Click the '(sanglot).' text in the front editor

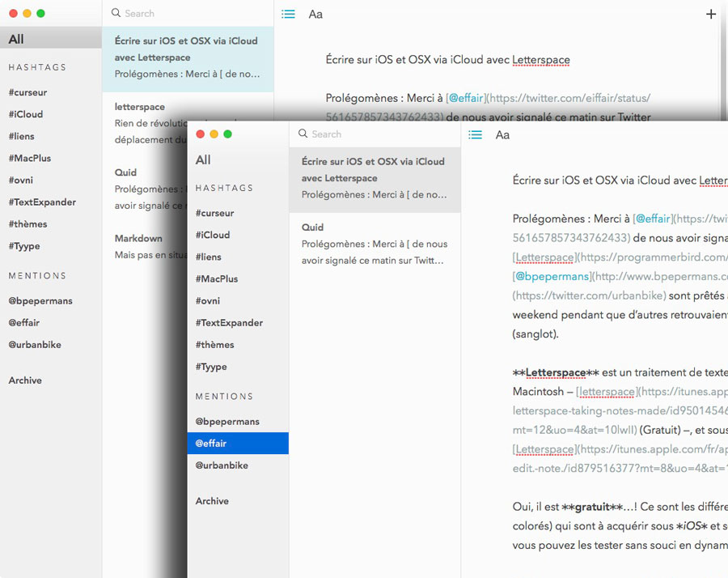click(x=535, y=334)
